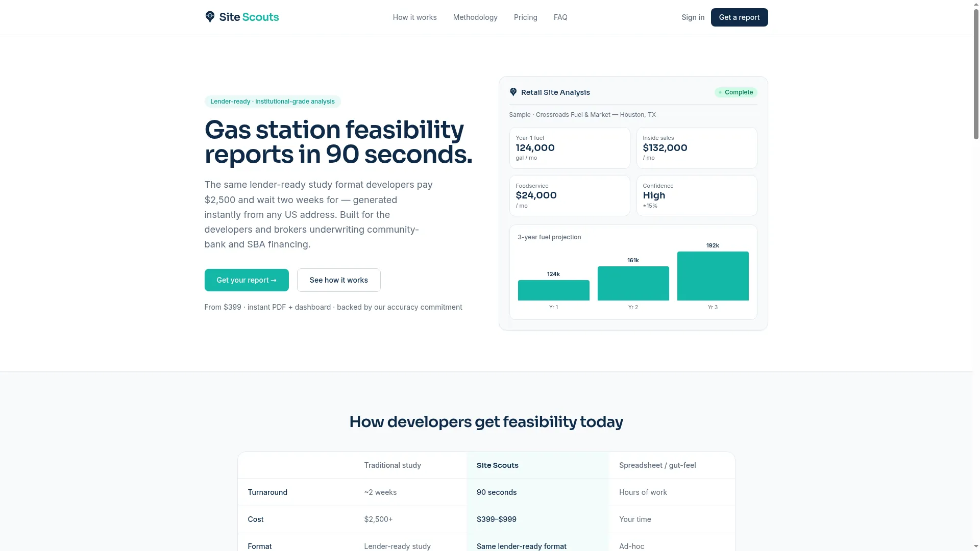Screen dimensions: 980x551
Task: Click the Yr 3 bar labeled 192k
Action: [713, 276]
